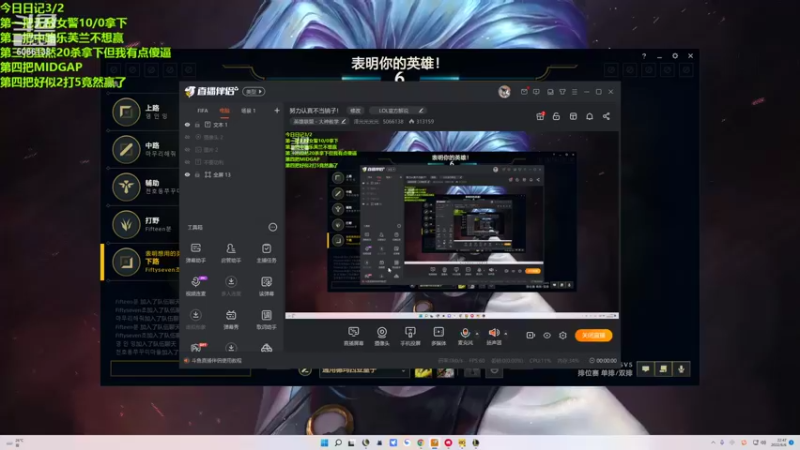Screen dimensions: 800x450
Task: Open the gift box icon with red badge
Action: coord(540,116)
